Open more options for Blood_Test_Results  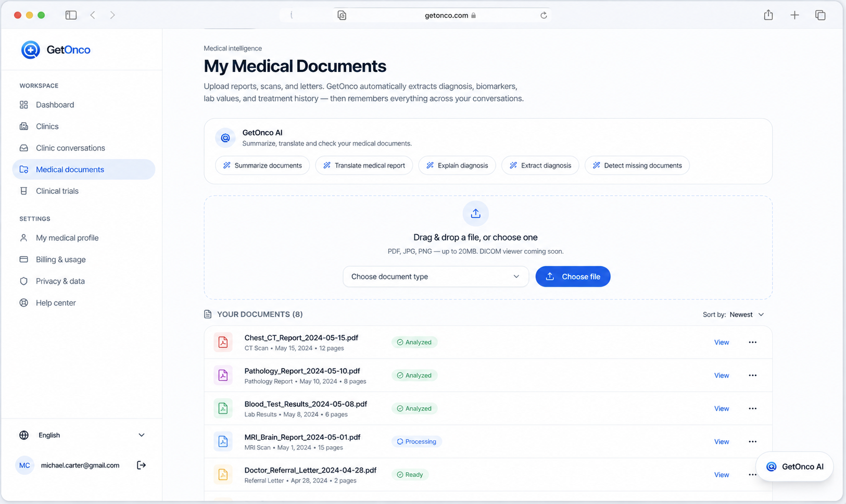coord(753,409)
